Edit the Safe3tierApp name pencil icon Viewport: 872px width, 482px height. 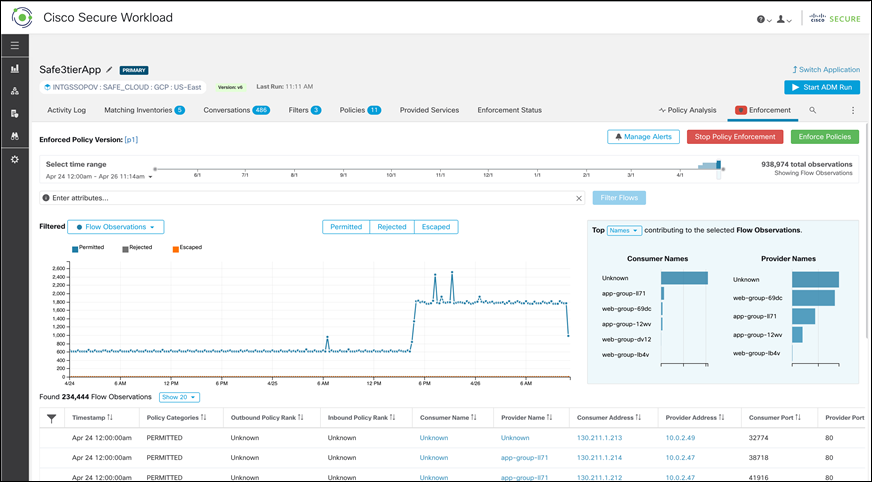coord(110,69)
